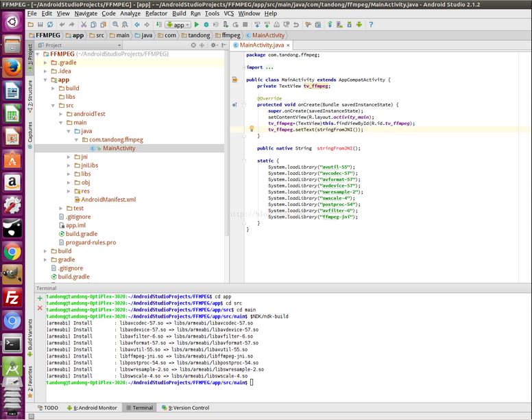The image size is (532, 420).
Task: Select AndroidManifest.xml in project tree
Action: coord(105,200)
